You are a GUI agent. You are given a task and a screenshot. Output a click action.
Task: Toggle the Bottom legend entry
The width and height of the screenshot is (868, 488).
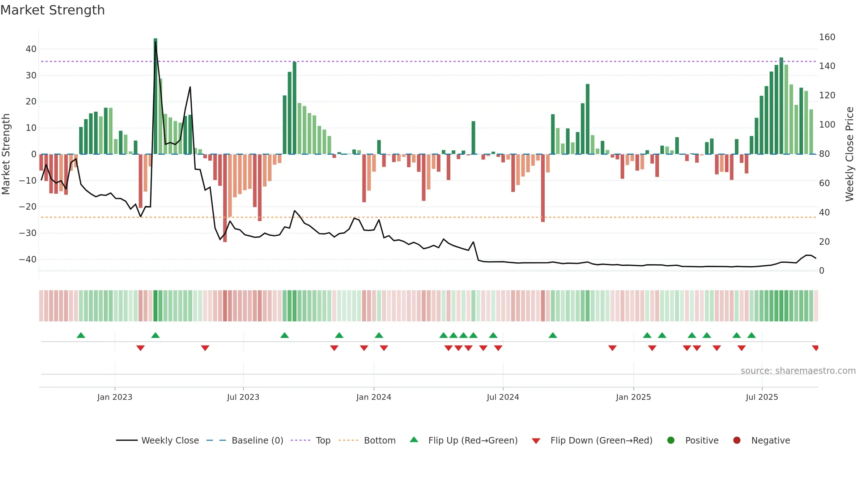[367, 440]
